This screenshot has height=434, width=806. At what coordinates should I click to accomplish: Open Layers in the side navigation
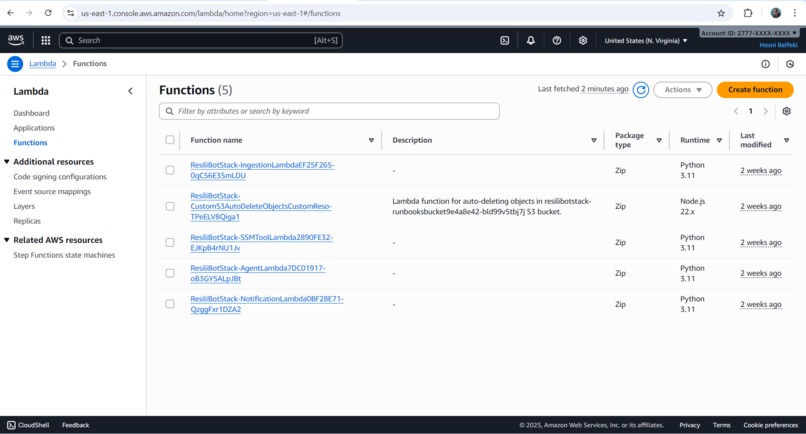click(x=24, y=206)
